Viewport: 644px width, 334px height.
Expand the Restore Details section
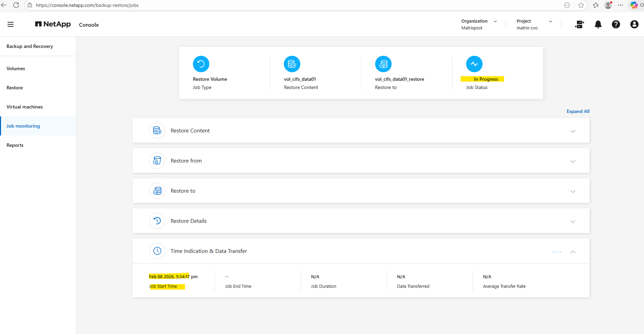[573, 221]
